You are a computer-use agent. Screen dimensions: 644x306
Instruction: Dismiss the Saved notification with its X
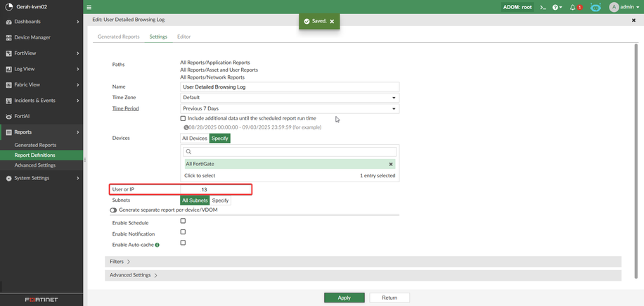(332, 21)
